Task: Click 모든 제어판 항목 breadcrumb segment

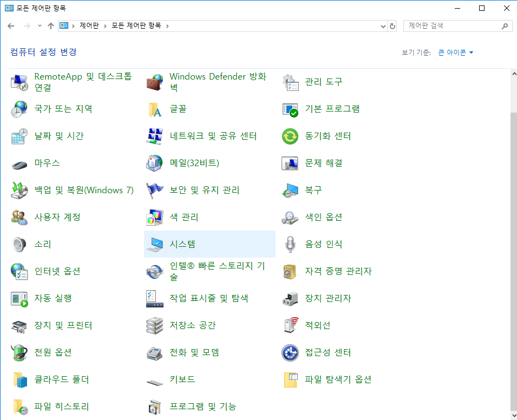Action: [136, 26]
